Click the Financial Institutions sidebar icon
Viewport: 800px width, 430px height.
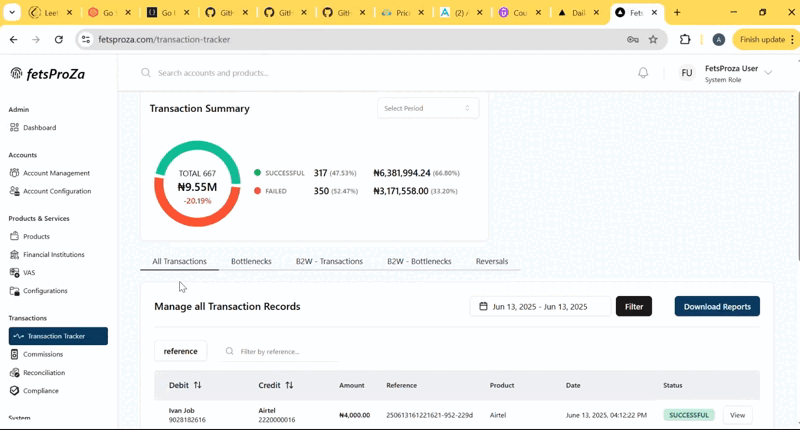click(14, 255)
